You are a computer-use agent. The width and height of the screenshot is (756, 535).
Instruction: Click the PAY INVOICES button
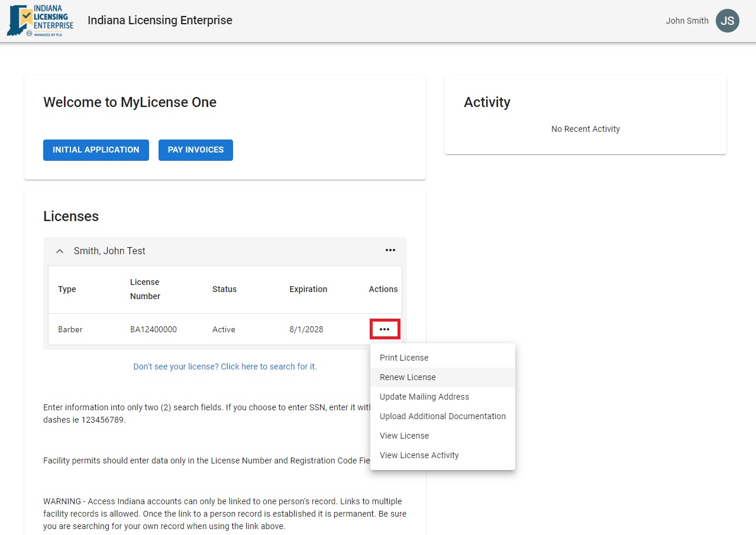[x=195, y=150]
